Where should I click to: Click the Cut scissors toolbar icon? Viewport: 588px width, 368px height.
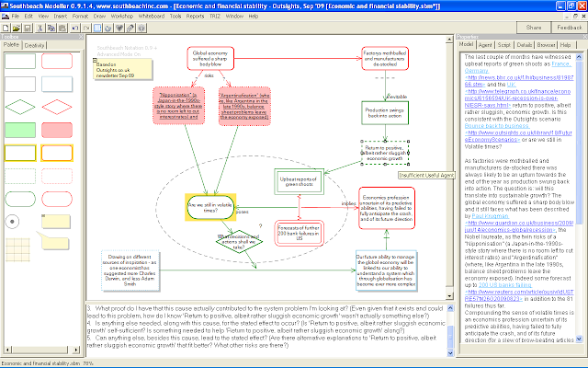pyautogui.click(x=40, y=29)
